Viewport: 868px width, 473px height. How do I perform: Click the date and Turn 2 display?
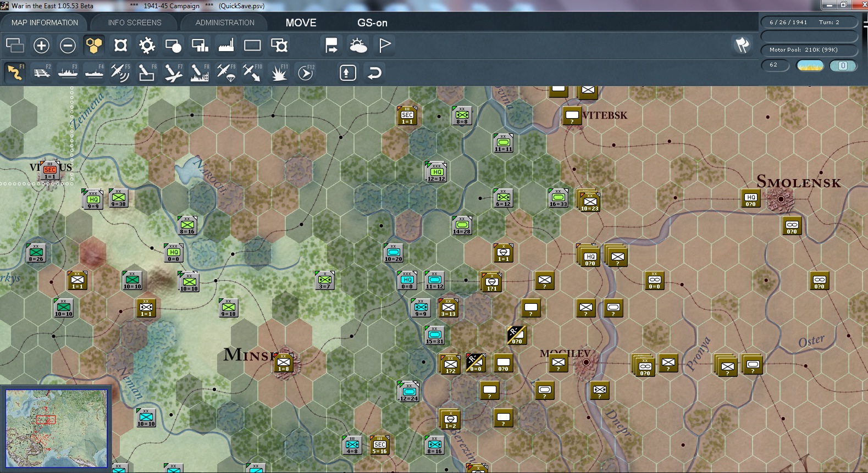[x=809, y=23]
